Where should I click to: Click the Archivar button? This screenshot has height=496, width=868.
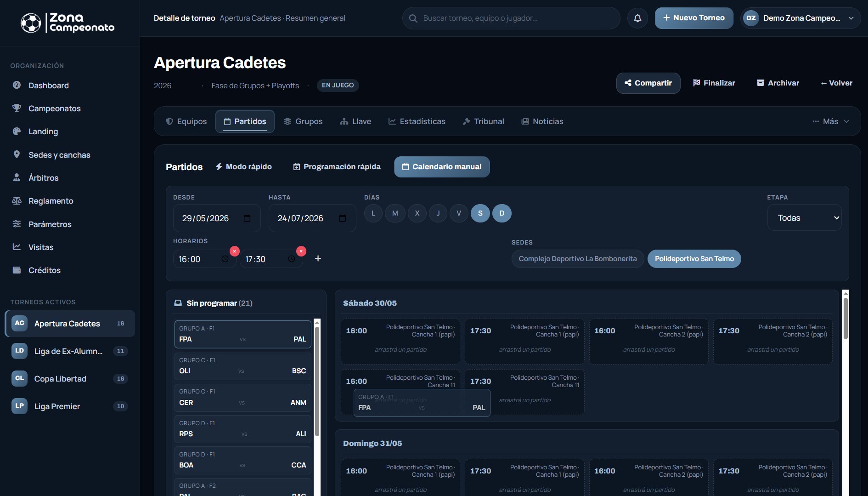pos(778,83)
